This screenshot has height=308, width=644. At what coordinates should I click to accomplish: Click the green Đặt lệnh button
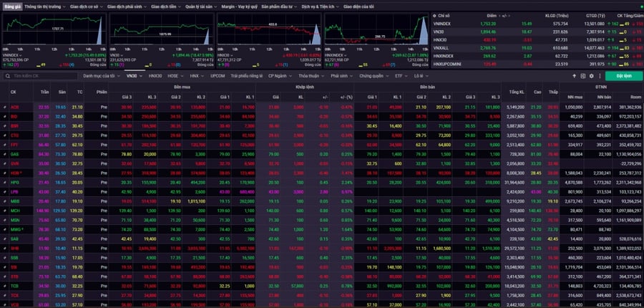pyautogui.click(x=624, y=76)
